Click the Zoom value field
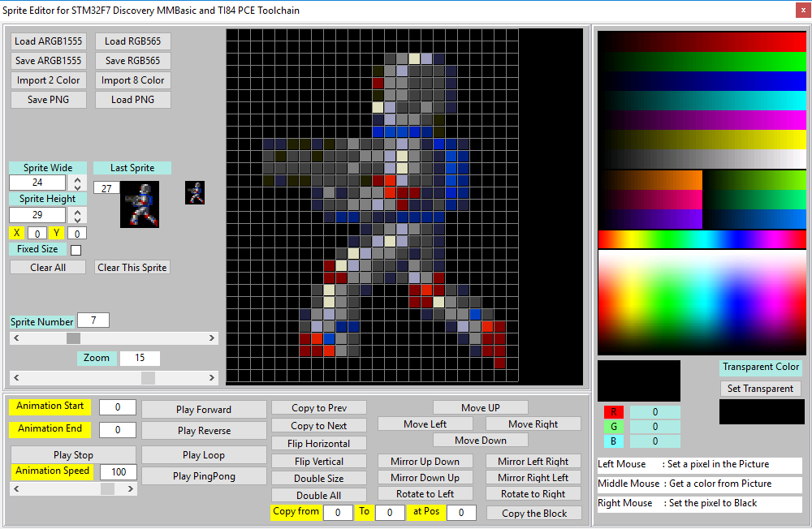This screenshot has height=529, width=812. point(140,358)
